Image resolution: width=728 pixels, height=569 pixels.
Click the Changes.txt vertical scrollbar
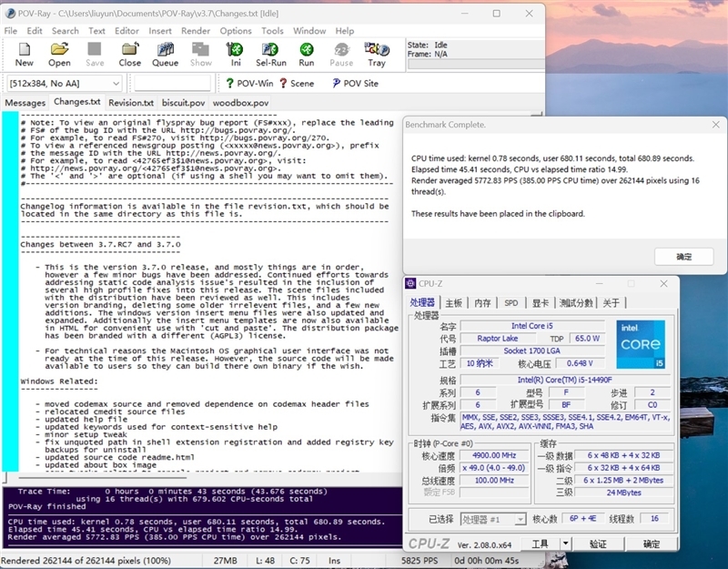[x=399, y=273]
